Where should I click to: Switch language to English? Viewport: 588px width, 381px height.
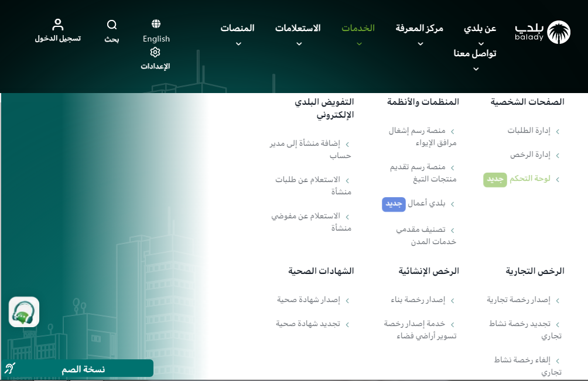coord(156,39)
